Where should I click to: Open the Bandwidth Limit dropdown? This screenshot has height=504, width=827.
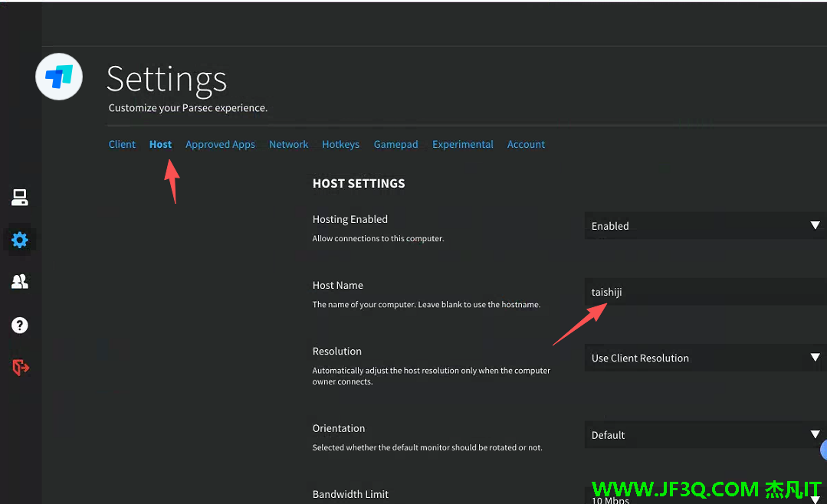point(705,496)
